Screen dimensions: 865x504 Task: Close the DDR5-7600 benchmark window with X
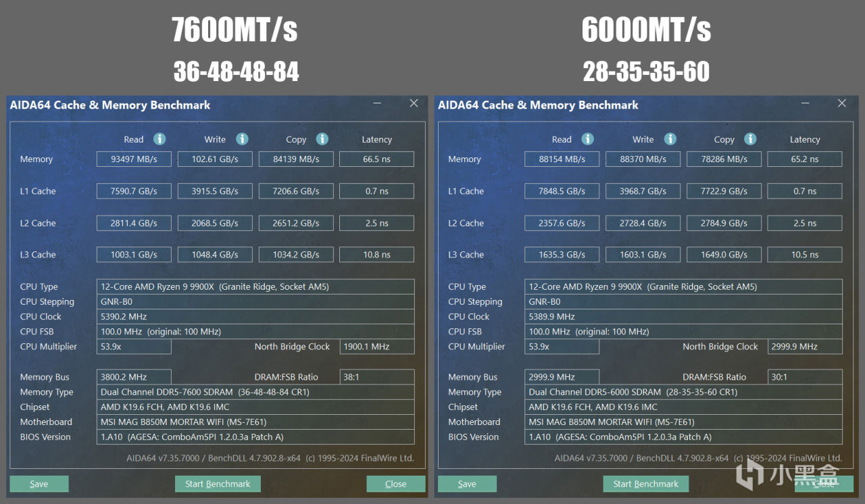click(414, 103)
